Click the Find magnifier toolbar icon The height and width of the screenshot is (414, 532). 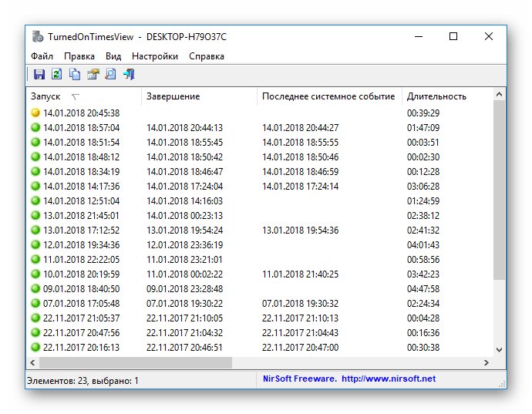[111, 75]
